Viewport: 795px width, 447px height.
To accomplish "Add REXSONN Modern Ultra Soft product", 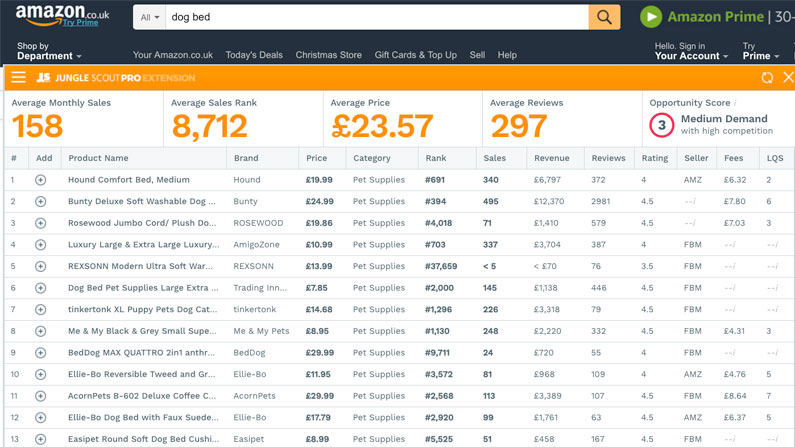I will click(x=41, y=267).
